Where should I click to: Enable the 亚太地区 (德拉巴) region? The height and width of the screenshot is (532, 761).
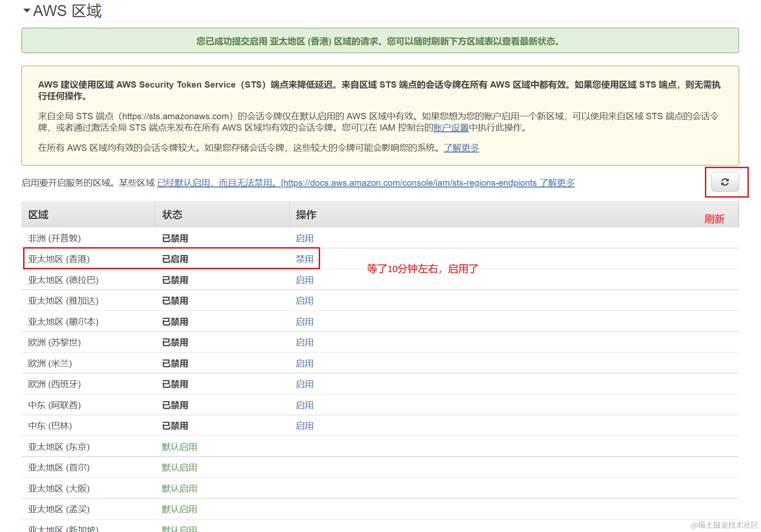click(304, 280)
